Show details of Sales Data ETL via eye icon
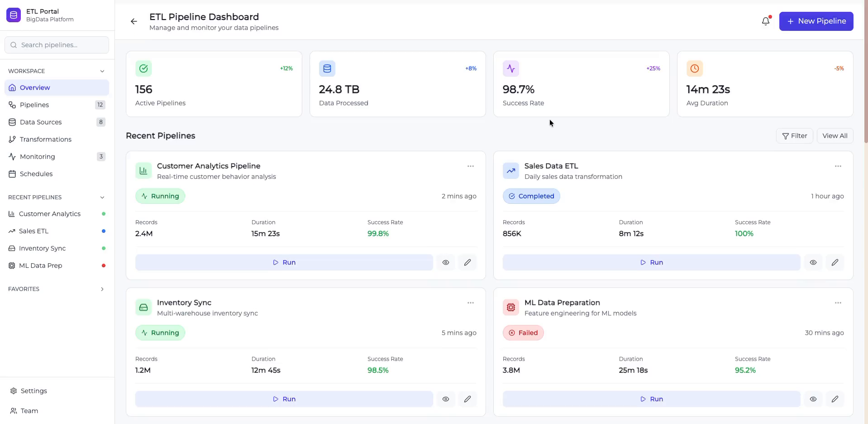 pos(813,262)
